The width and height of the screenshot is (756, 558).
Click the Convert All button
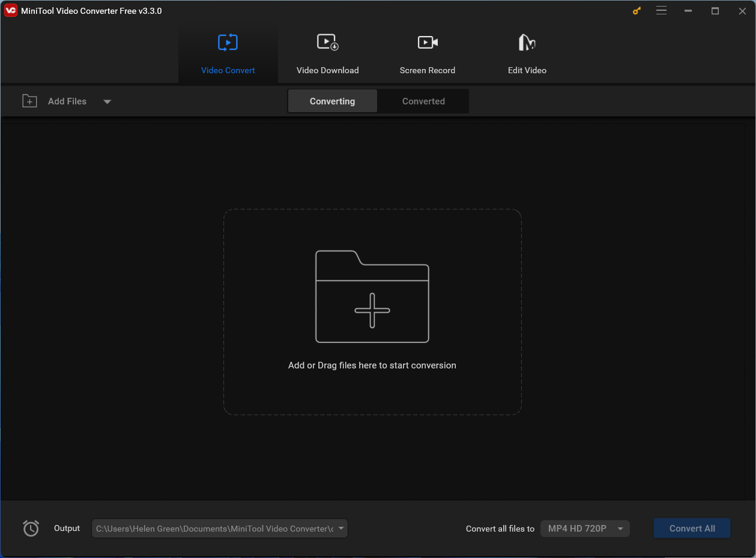point(691,528)
